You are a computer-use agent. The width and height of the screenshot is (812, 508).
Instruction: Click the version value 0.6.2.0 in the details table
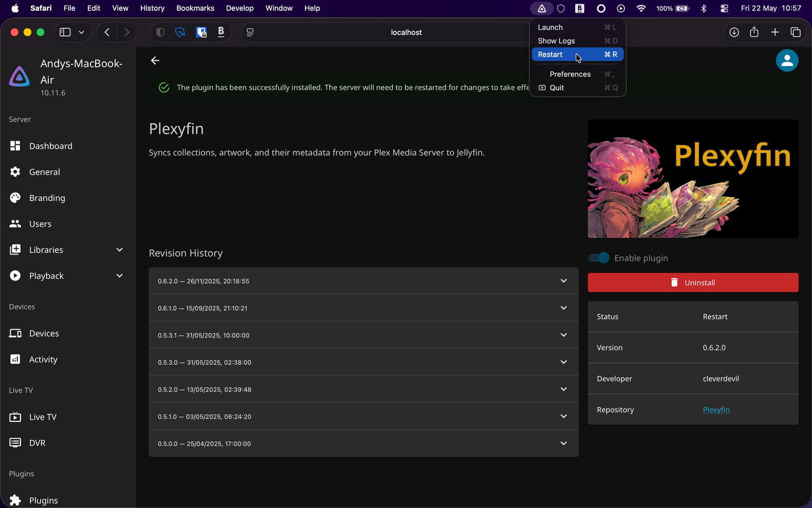pos(714,347)
